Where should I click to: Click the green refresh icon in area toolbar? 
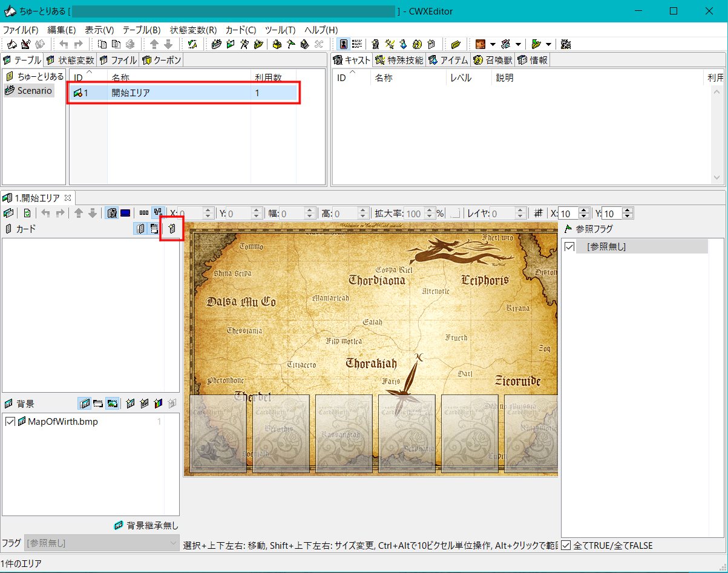point(27,213)
